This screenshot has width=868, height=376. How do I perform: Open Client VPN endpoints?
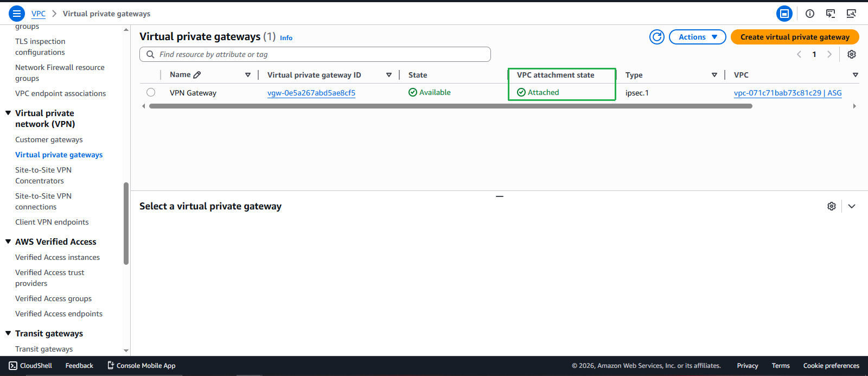pyautogui.click(x=52, y=222)
